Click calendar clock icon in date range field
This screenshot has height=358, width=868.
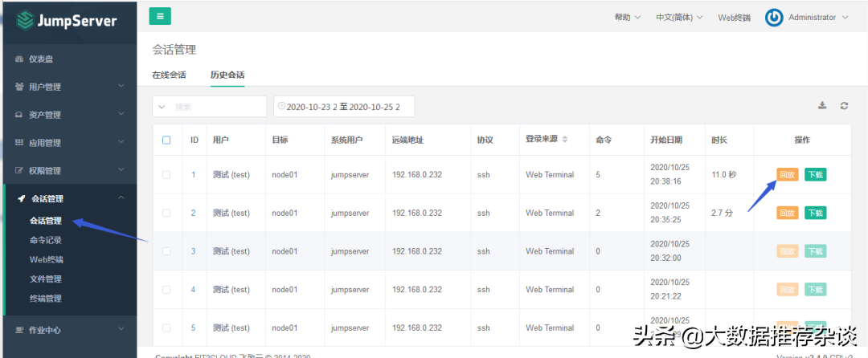click(281, 106)
